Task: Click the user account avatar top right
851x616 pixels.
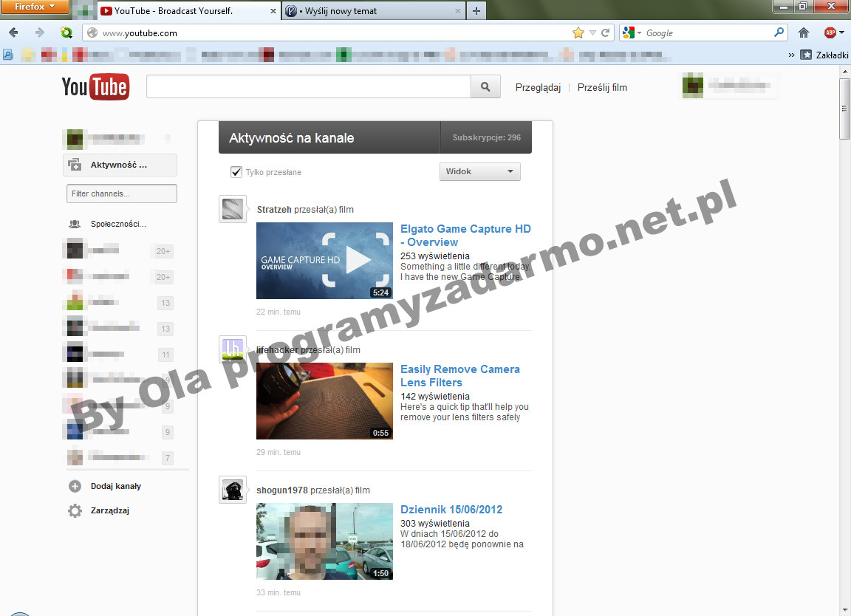Action: 692,87
